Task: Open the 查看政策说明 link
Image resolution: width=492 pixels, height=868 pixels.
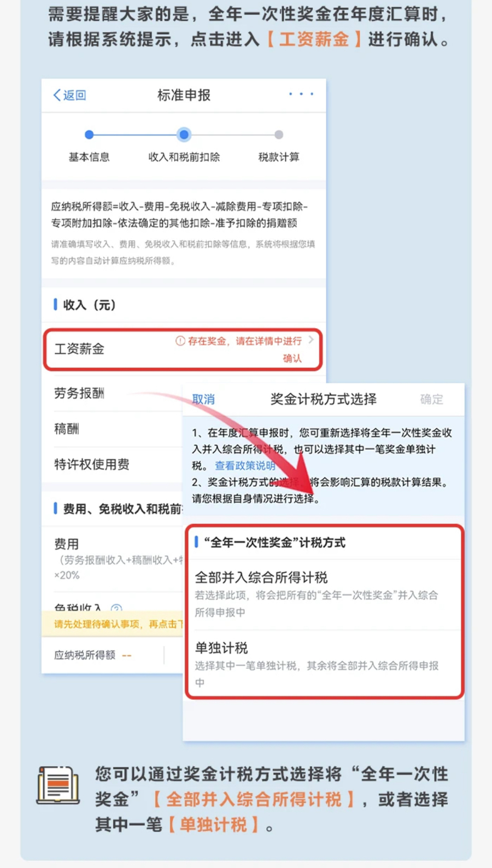Action: [x=245, y=465]
